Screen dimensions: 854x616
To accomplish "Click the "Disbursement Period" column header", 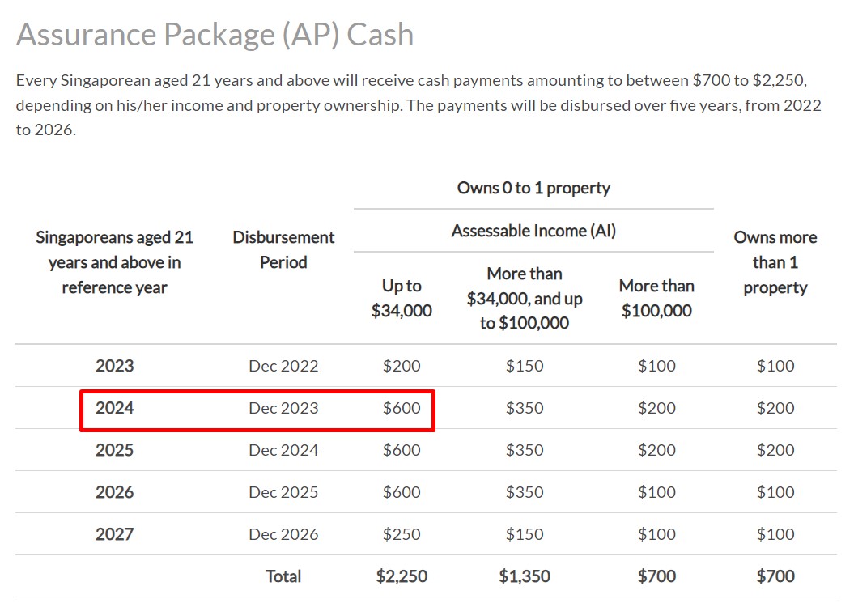I will point(283,249).
